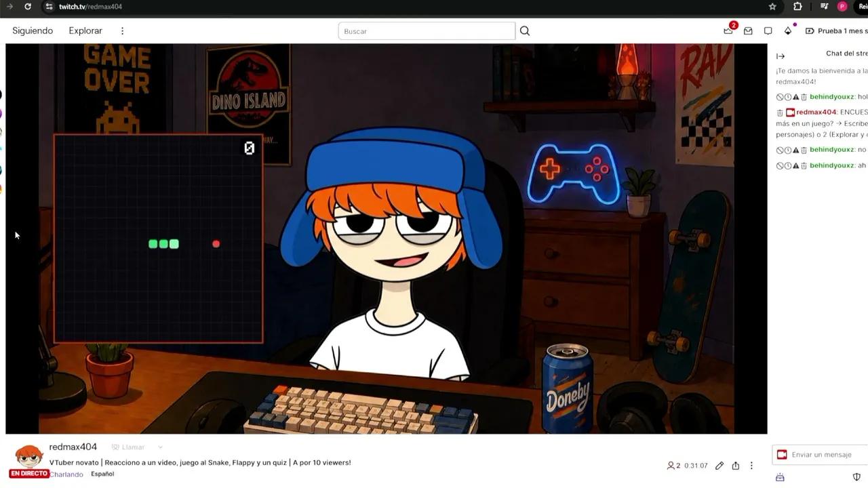Open the notifications inbox icon

click(748, 31)
